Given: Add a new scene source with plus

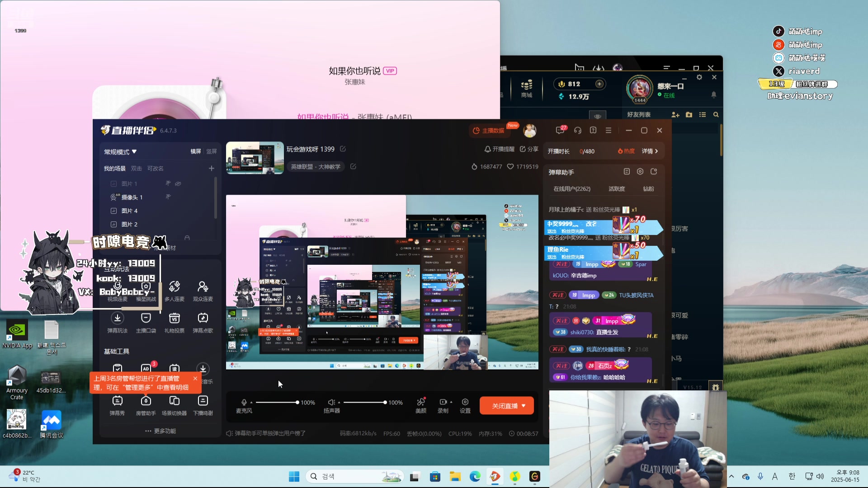Looking at the screenshot, I should tap(211, 168).
